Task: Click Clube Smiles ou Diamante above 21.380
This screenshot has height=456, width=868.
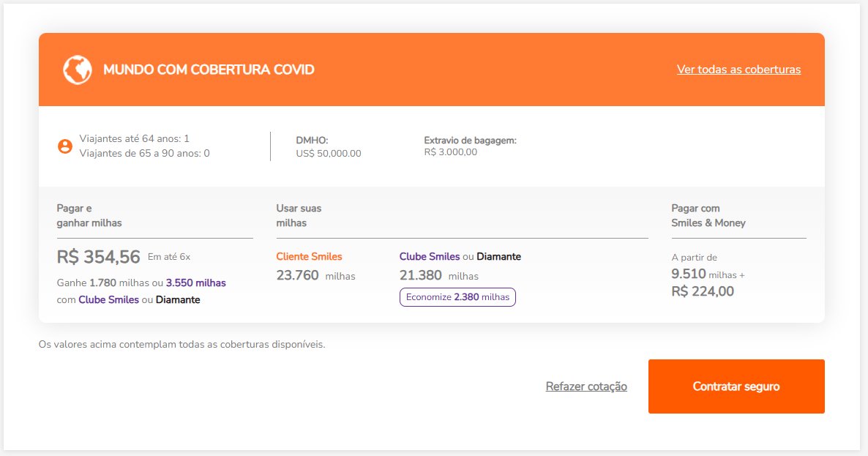Action: coord(460,257)
